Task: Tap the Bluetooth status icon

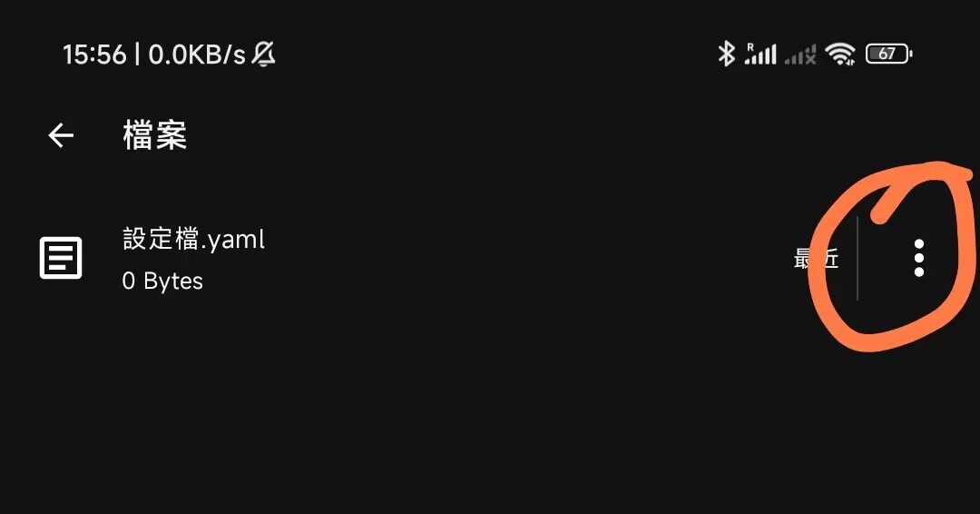Action: tap(726, 54)
